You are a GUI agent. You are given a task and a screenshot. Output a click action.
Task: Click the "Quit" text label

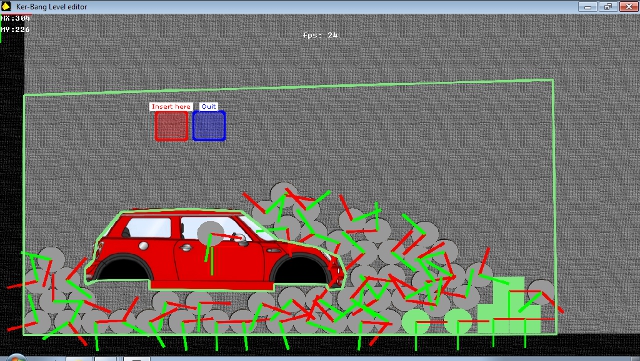click(209, 107)
